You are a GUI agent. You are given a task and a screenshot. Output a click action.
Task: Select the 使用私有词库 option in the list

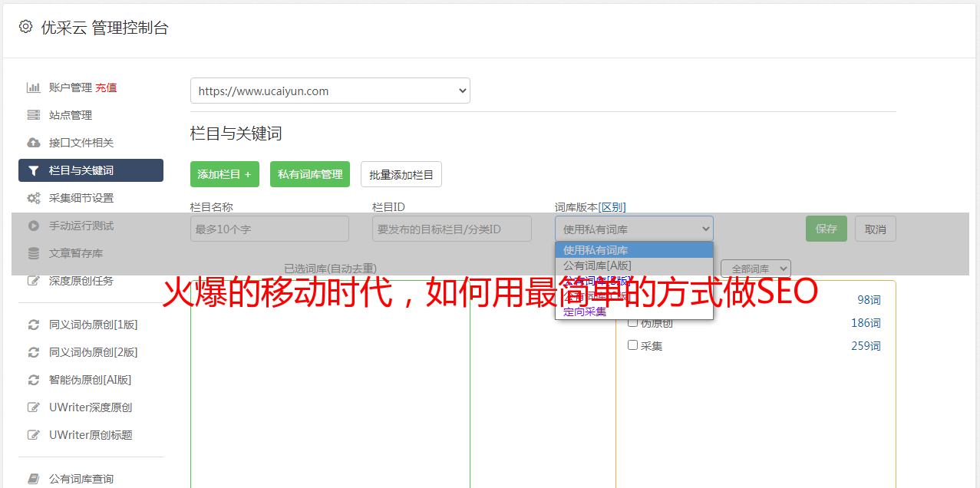pos(634,250)
